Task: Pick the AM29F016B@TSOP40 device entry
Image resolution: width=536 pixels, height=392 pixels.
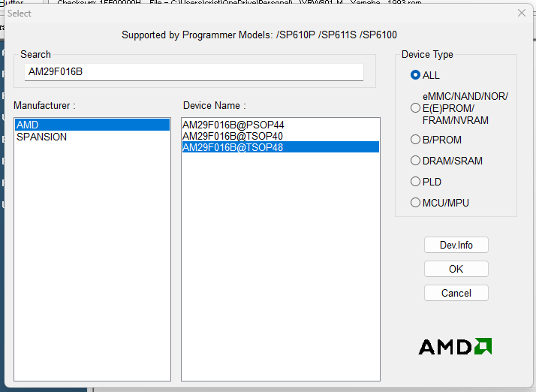Action: coord(233,136)
